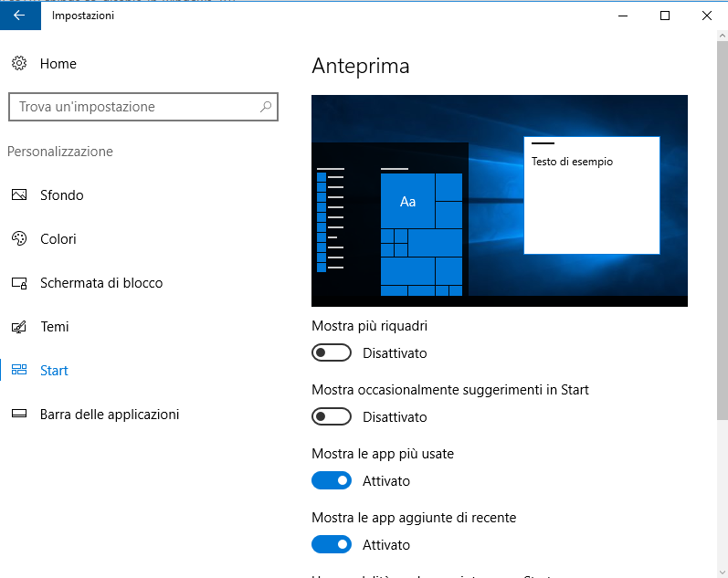The width and height of the screenshot is (728, 578).
Task: Click the Temi icon
Action: pyautogui.click(x=19, y=327)
